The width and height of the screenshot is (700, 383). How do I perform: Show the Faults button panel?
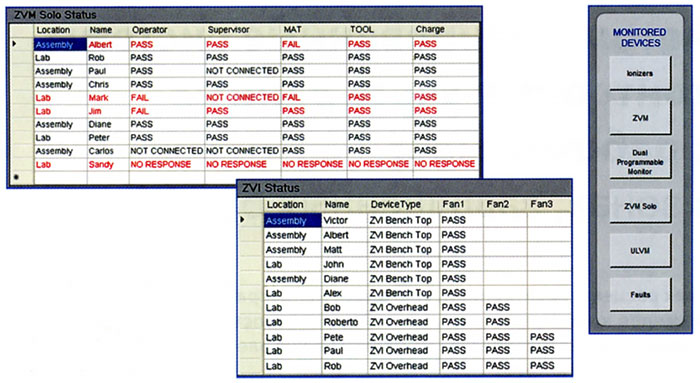click(x=640, y=294)
